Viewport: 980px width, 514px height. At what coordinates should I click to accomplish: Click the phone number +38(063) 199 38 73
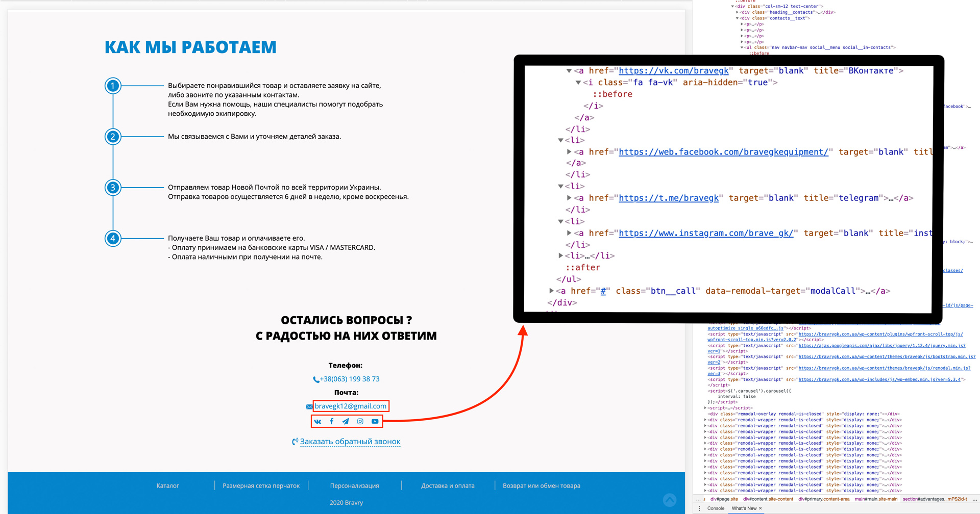[350, 379]
